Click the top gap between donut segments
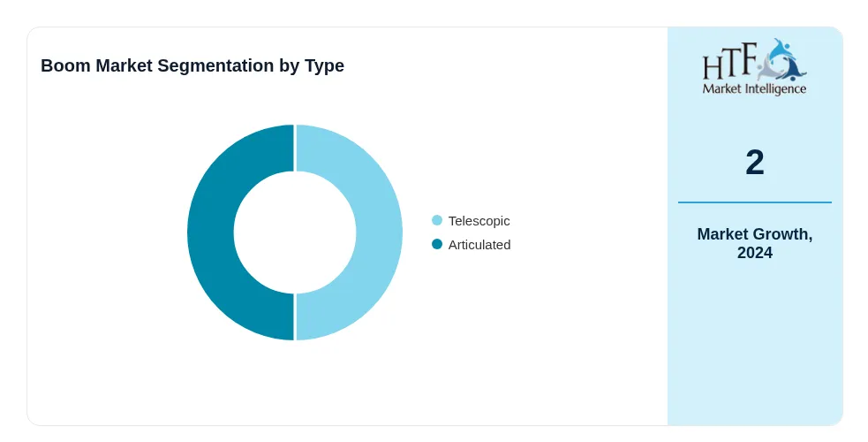 click(295, 148)
